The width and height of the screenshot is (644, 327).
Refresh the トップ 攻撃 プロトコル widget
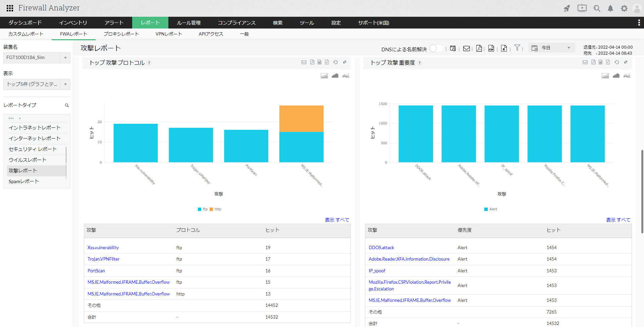[x=335, y=62]
